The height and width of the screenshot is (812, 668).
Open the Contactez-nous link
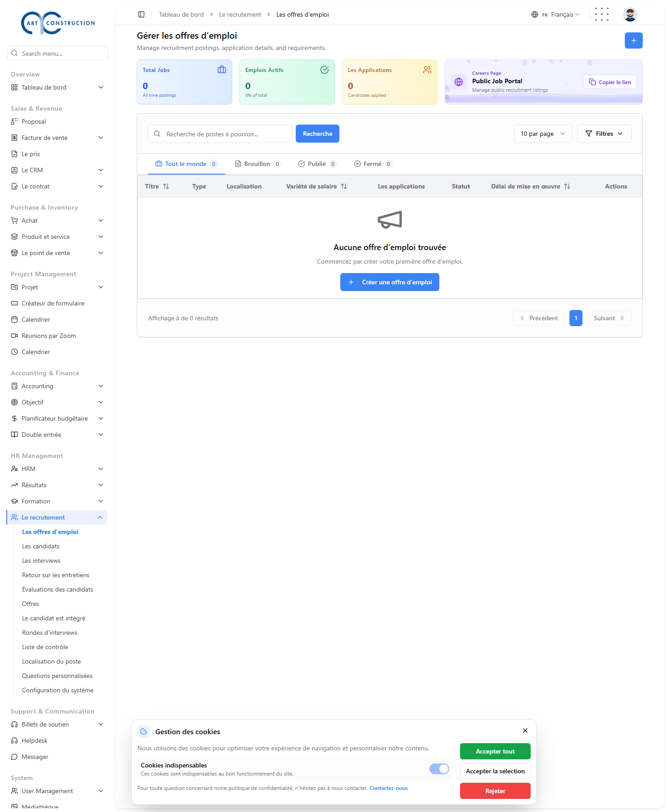point(388,788)
